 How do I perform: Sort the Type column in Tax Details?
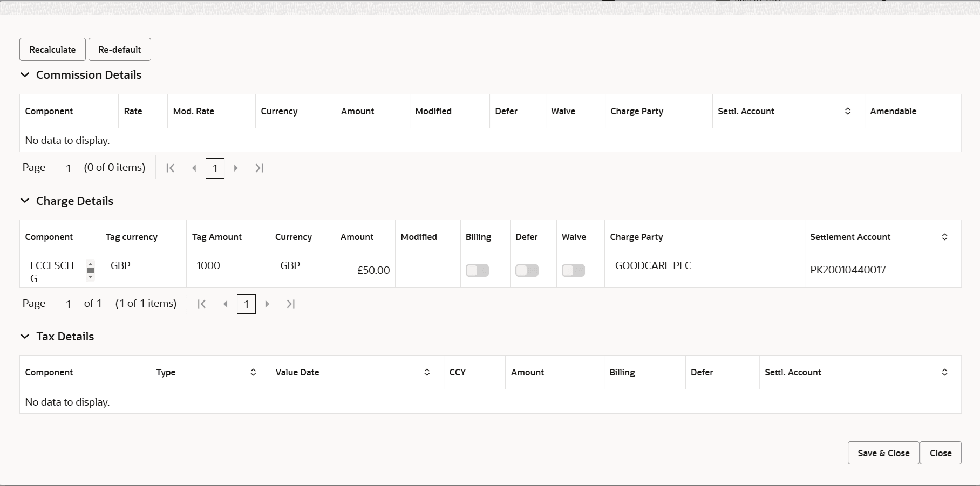(253, 372)
